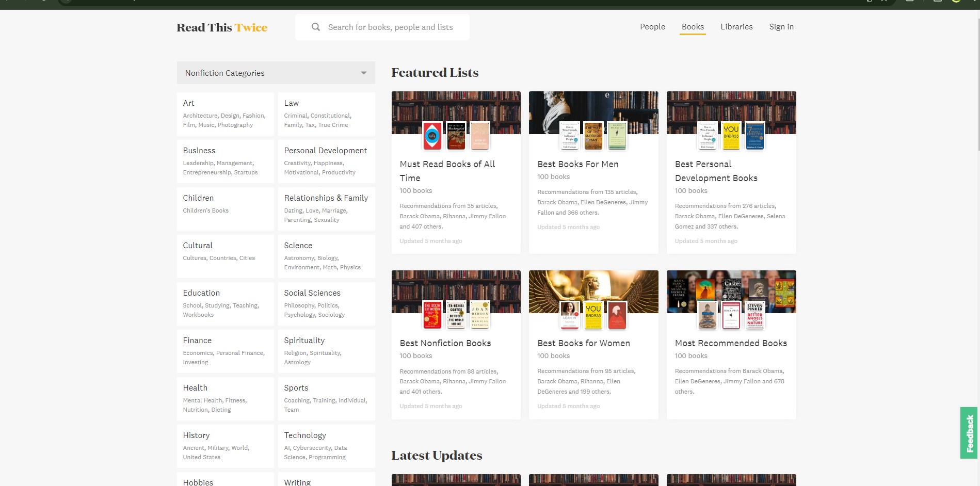Choose the Finance category
The width and height of the screenshot is (980, 486).
click(x=225, y=351)
